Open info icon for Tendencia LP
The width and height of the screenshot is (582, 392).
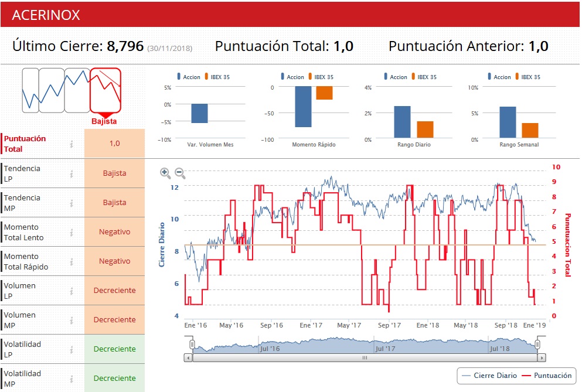tap(72, 173)
